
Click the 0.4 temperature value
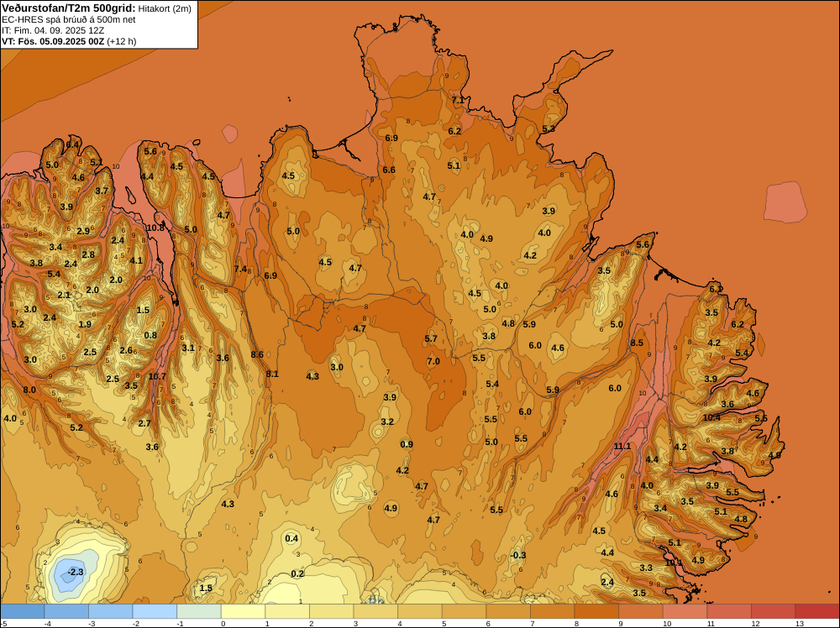click(291, 538)
